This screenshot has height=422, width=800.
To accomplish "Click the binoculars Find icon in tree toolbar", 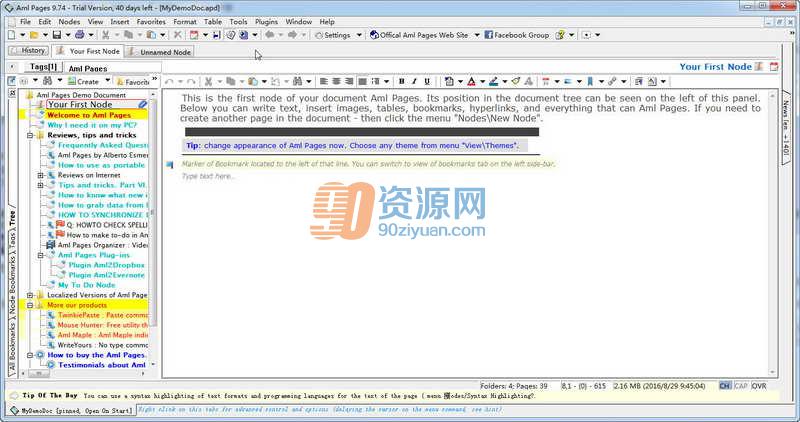I will point(47,81).
